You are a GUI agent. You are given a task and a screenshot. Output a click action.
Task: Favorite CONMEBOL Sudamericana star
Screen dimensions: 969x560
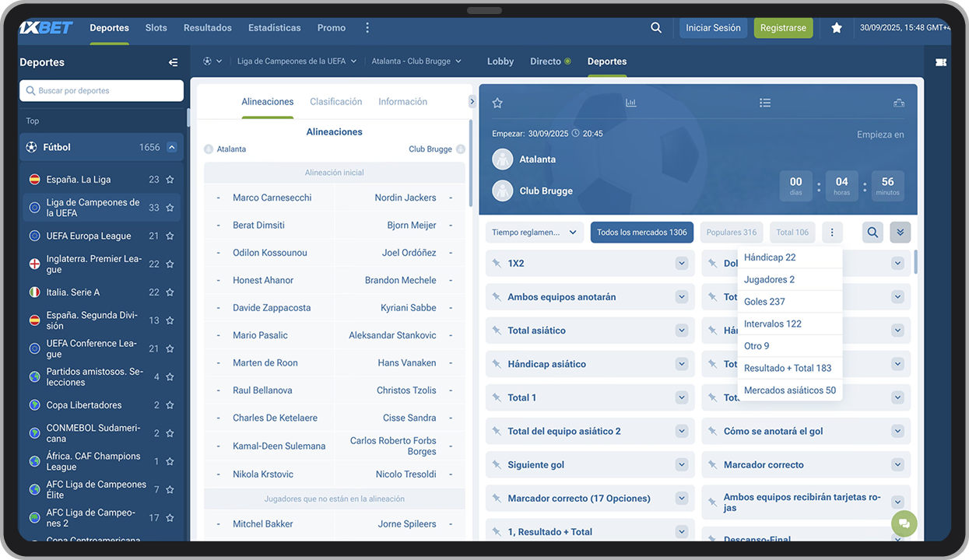170,433
